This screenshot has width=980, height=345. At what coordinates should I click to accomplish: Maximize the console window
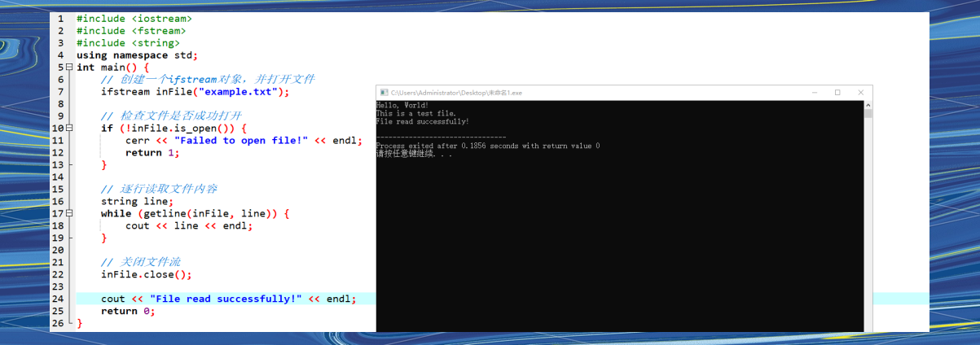837,93
